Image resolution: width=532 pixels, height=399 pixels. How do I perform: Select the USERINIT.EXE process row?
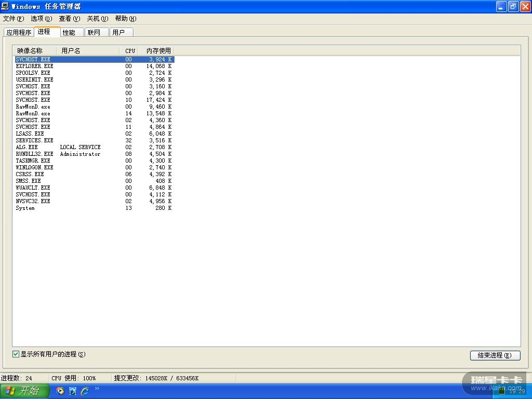pos(94,79)
